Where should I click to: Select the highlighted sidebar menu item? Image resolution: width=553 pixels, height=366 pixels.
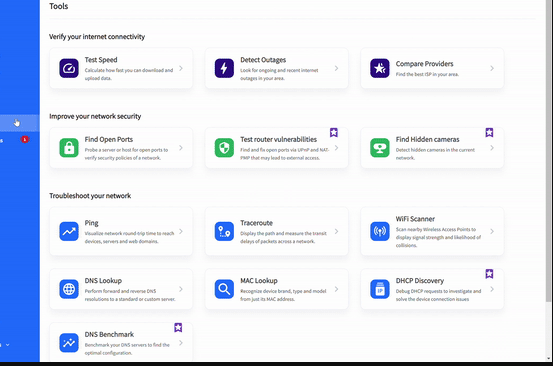pos(19,123)
